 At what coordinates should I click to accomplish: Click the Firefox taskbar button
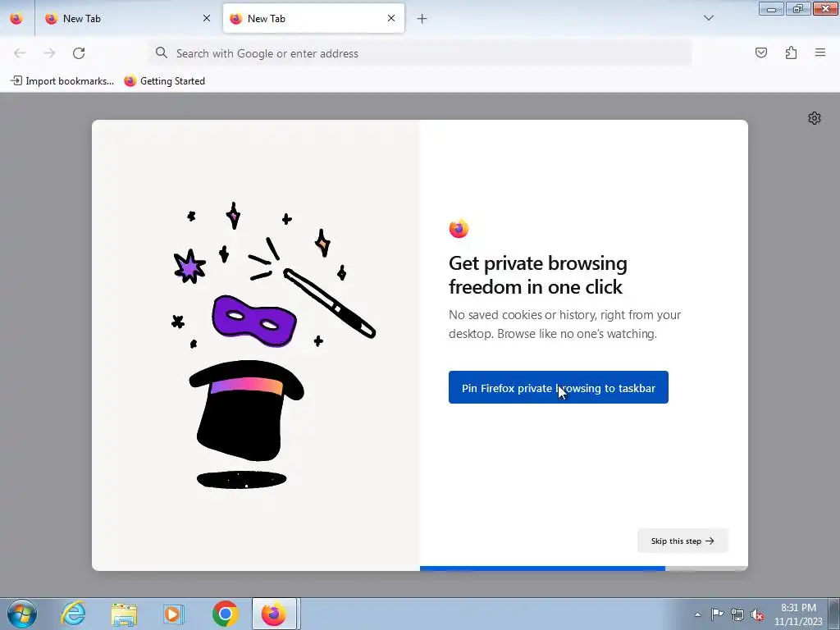pyautogui.click(x=274, y=614)
